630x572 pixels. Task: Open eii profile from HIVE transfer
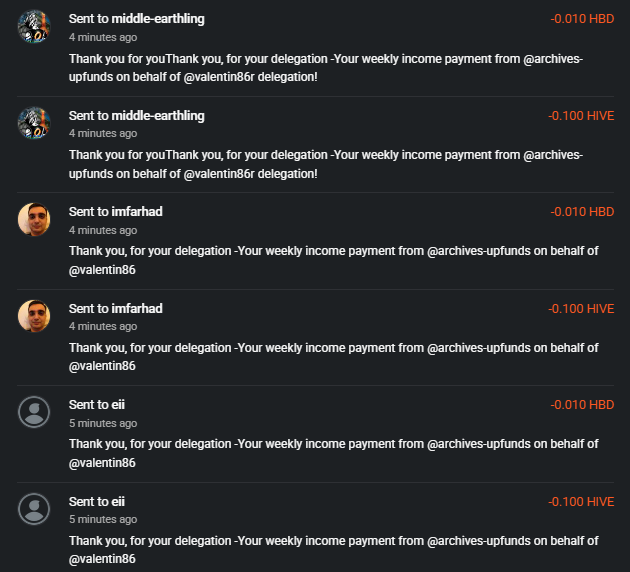(118, 501)
